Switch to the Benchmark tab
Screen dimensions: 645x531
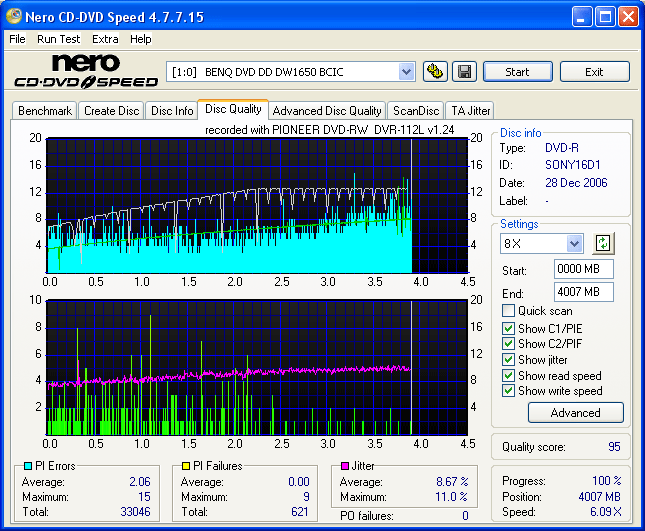pyautogui.click(x=45, y=111)
